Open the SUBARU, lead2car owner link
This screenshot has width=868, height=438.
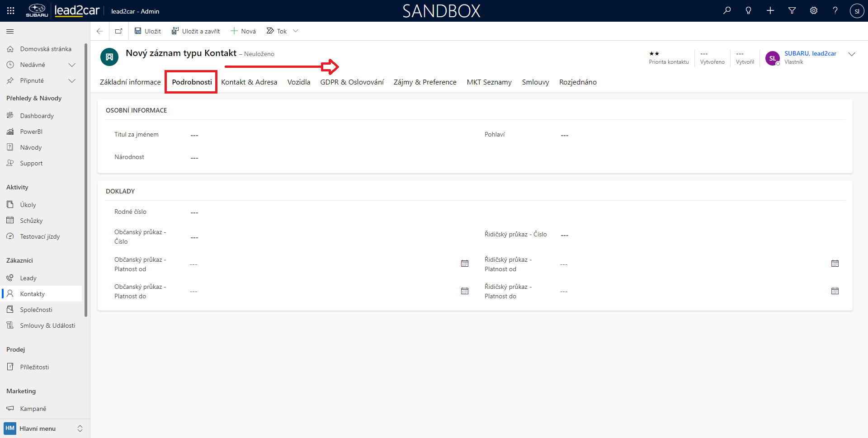point(810,53)
